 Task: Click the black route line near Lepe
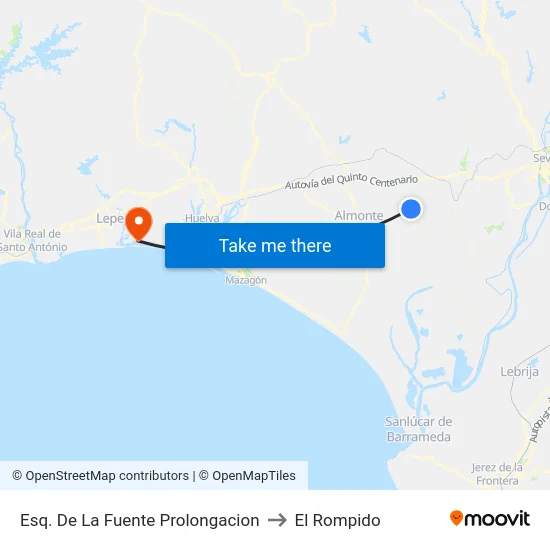[x=152, y=244]
